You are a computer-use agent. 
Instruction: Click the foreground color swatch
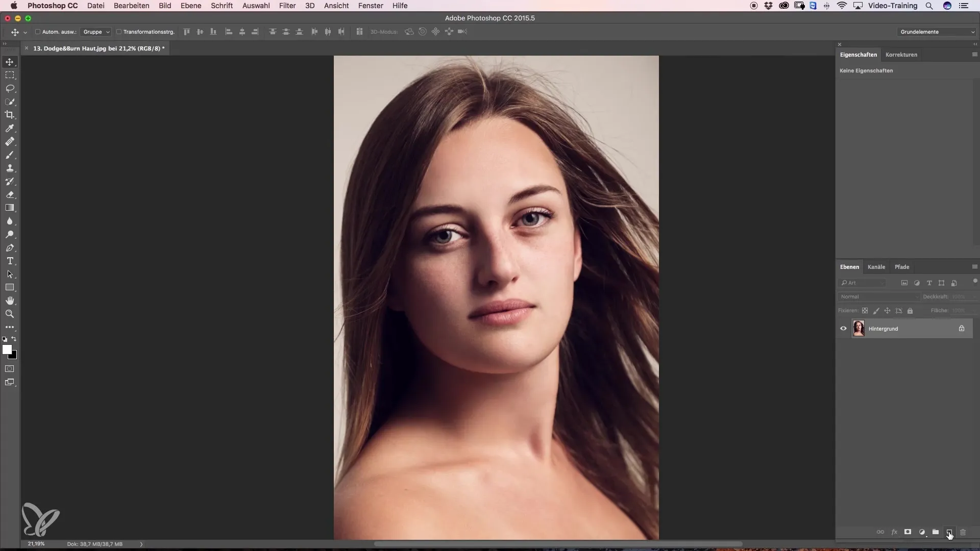[x=7, y=349]
